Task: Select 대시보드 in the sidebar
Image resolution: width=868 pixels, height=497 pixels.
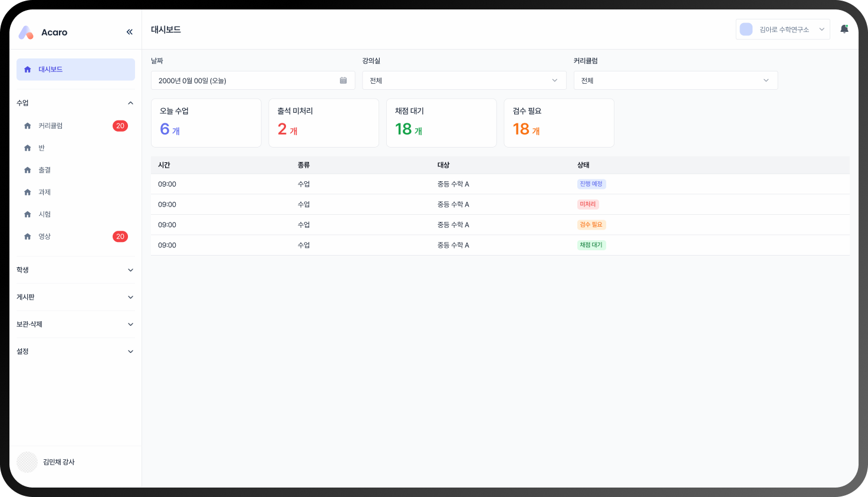Action: point(75,70)
